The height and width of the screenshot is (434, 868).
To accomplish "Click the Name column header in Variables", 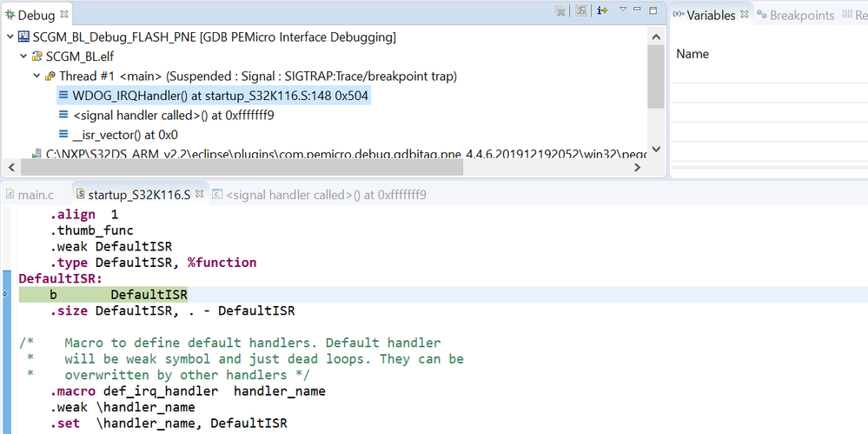I will click(x=692, y=54).
